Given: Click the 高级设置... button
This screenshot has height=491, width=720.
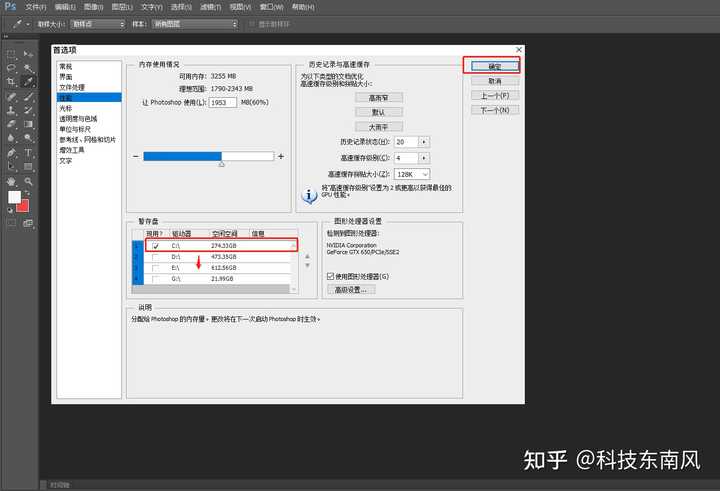Looking at the screenshot, I should point(351,290).
